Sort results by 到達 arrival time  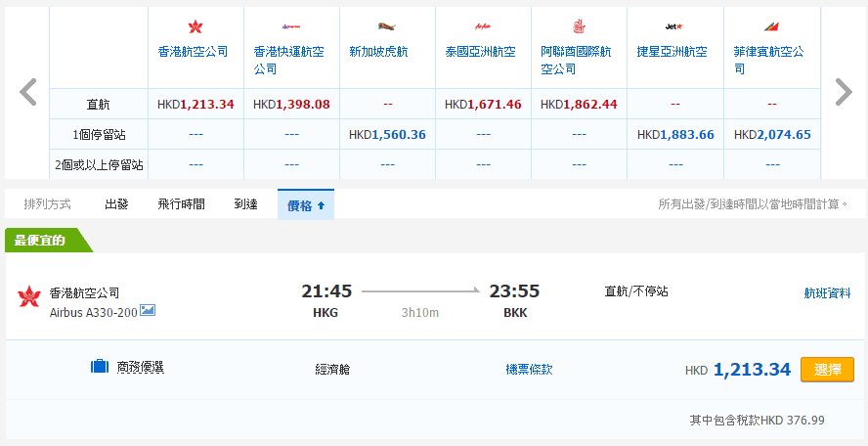(245, 204)
